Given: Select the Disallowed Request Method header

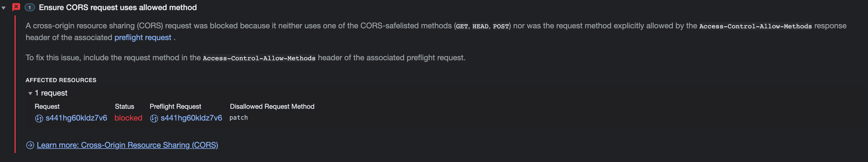Looking at the screenshot, I should [272, 106].
